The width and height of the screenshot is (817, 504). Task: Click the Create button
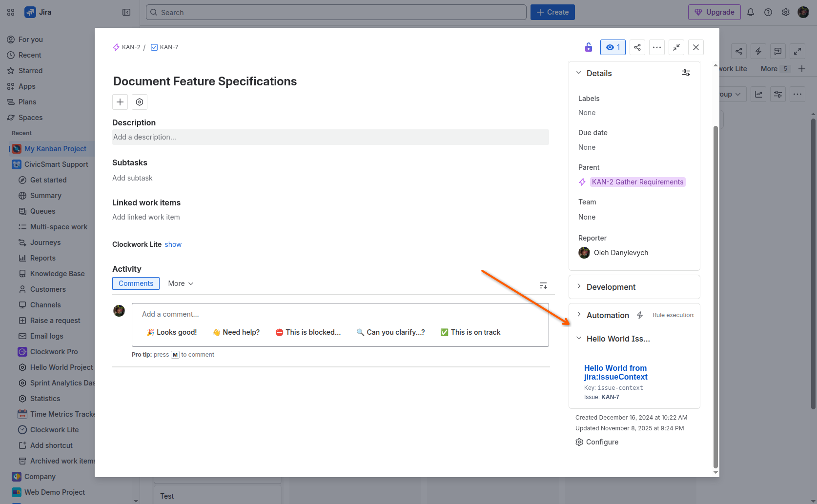552,12
